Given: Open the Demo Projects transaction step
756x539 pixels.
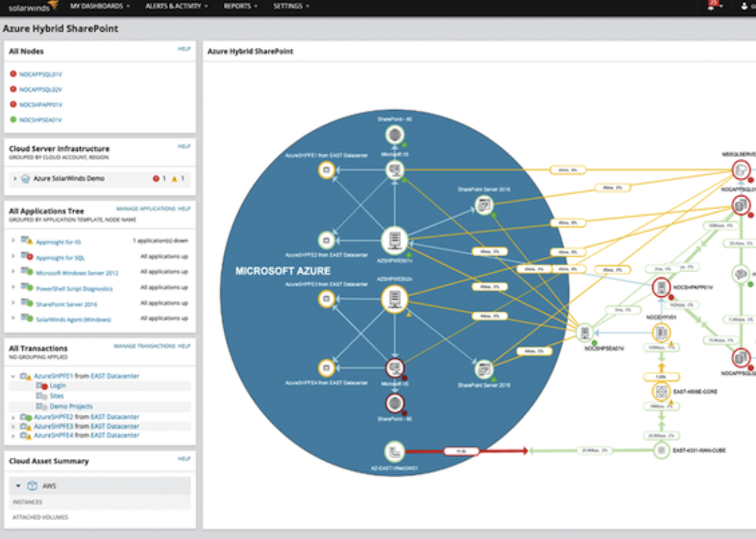Looking at the screenshot, I should [71, 406].
